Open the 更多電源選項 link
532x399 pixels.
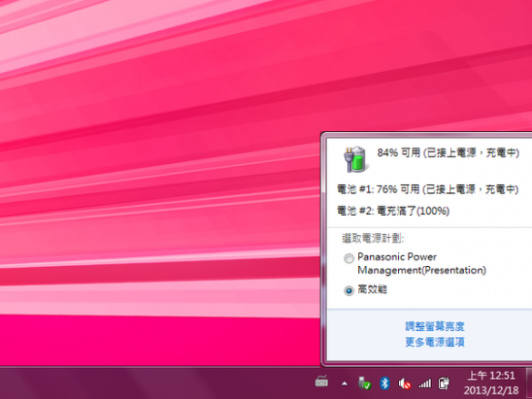click(435, 342)
